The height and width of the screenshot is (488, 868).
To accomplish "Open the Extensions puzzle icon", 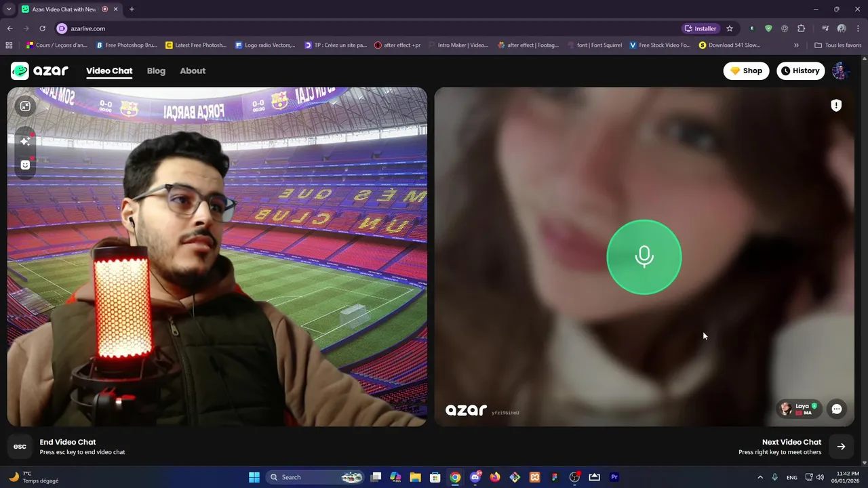I will click(802, 28).
